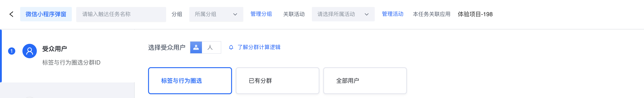Expand the 所属分组 chevron arrow
The image size is (644, 98).
(x=235, y=15)
